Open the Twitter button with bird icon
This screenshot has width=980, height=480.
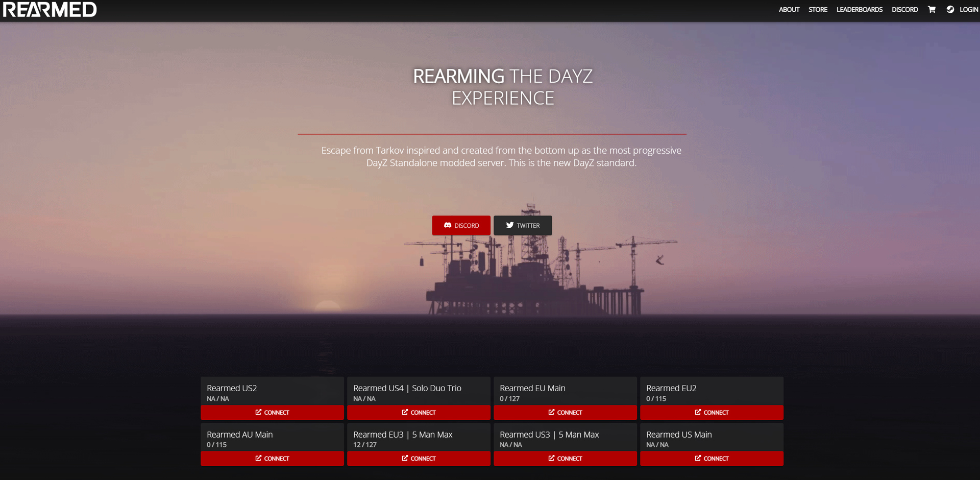point(523,225)
